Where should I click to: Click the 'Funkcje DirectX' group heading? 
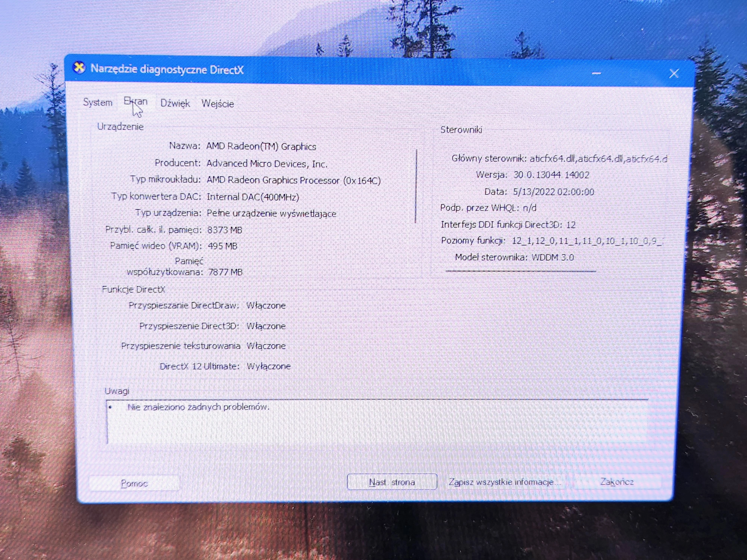pyautogui.click(x=133, y=289)
